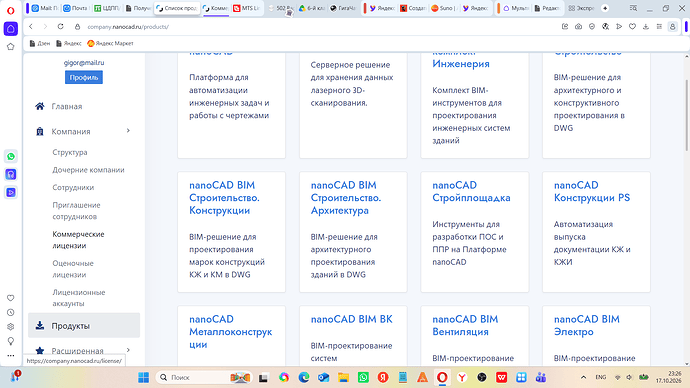
Task: Open WhatsApp in the Opera sidebar
Action: pos(11,157)
